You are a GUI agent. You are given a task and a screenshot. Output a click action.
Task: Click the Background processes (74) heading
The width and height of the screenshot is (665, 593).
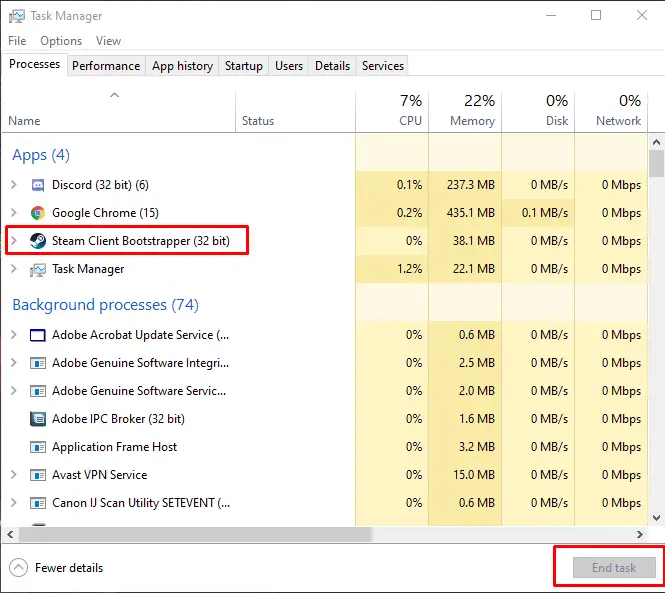click(106, 305)
